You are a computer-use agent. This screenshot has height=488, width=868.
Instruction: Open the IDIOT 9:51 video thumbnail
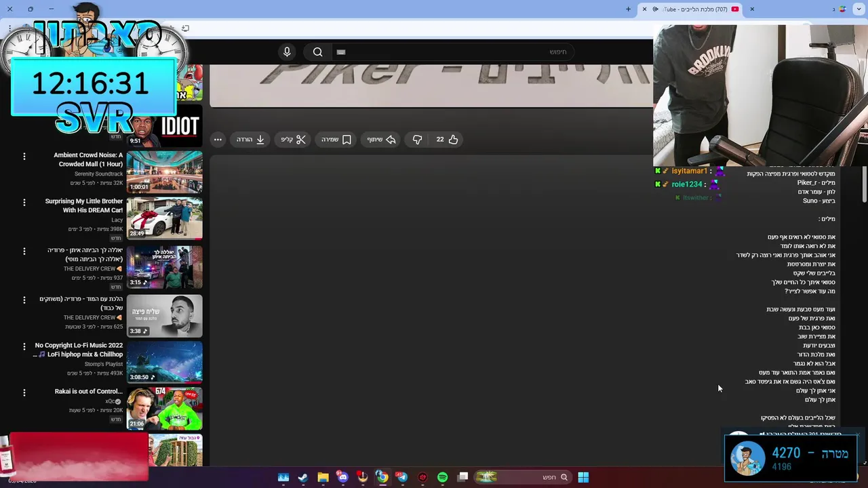(x=164, y=126)
